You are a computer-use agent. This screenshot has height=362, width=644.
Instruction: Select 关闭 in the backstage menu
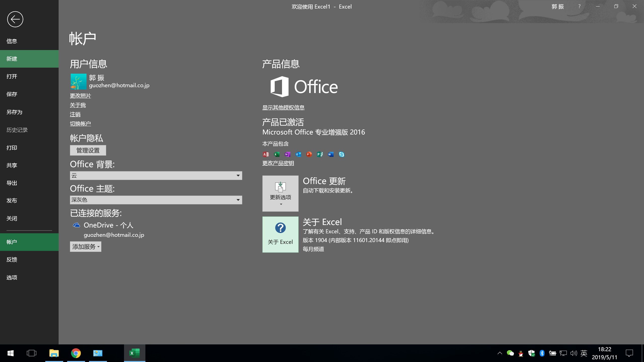pyautogui.click(x=29, y=218)
